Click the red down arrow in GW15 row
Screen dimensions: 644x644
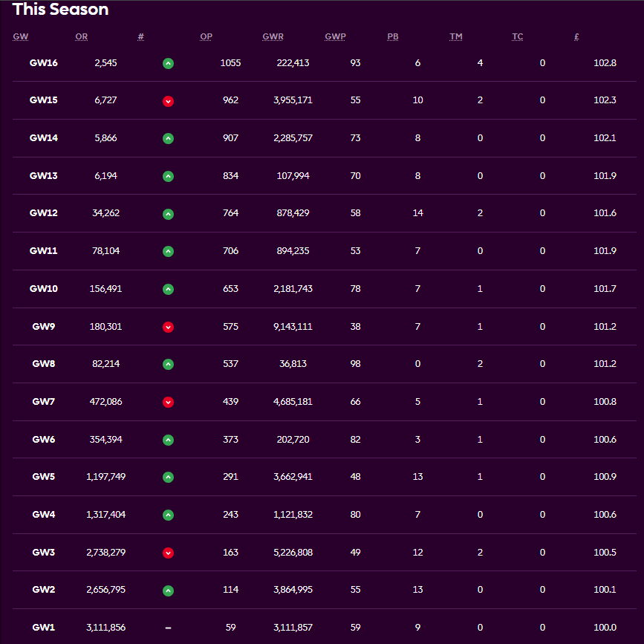click(168, 101)
